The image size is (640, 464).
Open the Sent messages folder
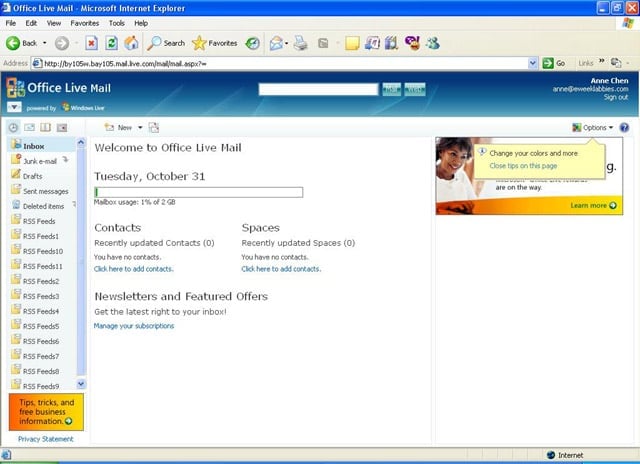pyautogui.click(x=41, y=191)
